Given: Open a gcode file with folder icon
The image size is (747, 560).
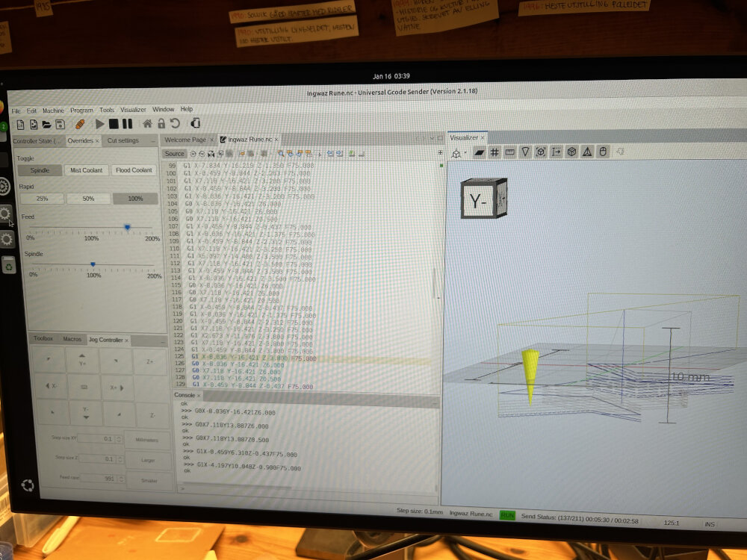Looking at the screenshot, I should coord(46,125).
